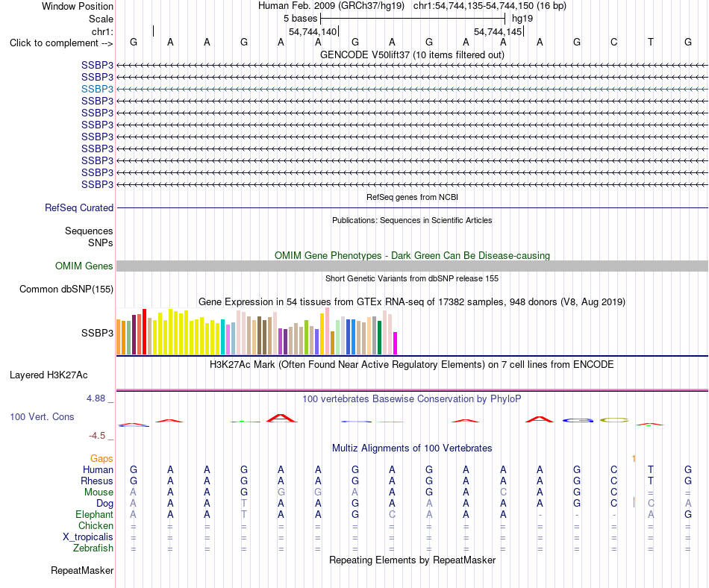Click the tallest red A conservation logo

click(x=281, y=418)
